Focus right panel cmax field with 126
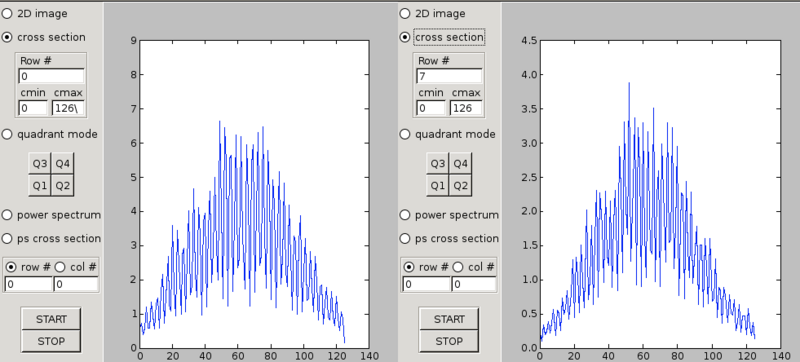Screen dimensions: 800x362 (x=466, y=108)
